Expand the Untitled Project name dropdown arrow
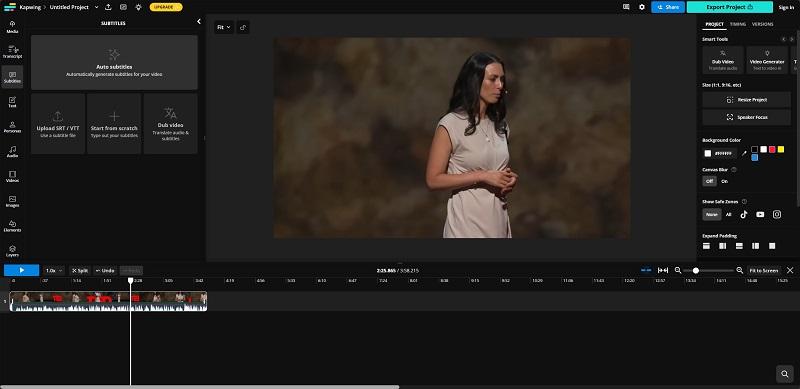The image size is (800, 389). [x=96, y=7]
